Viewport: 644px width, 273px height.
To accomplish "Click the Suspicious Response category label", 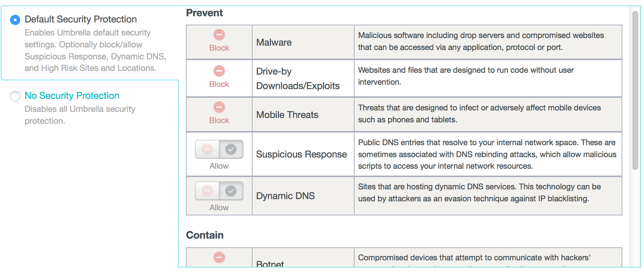I will (301, 154).
